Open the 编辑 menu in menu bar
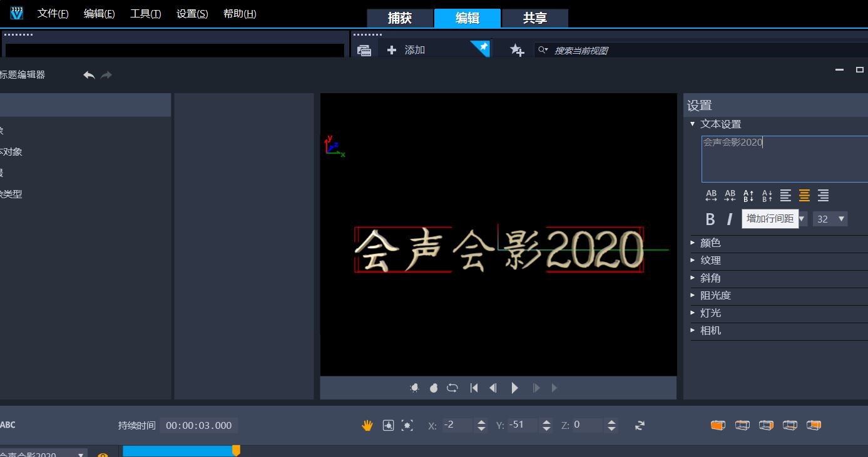868x457 pixels. click(99, 14)
